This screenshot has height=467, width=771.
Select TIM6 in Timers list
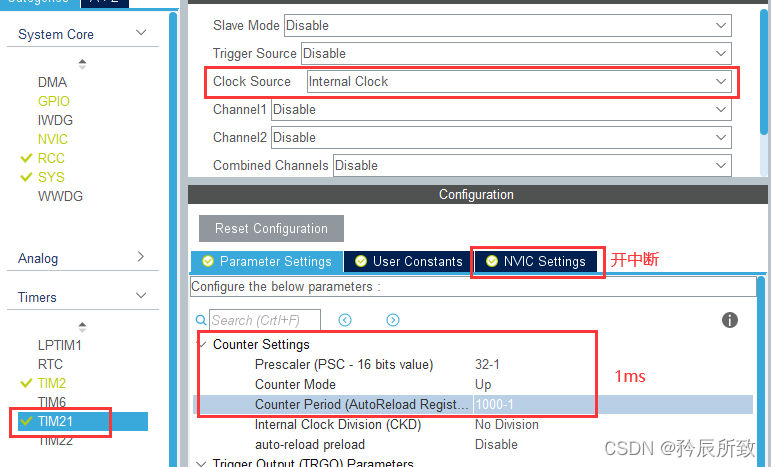(x=52, y=402)
